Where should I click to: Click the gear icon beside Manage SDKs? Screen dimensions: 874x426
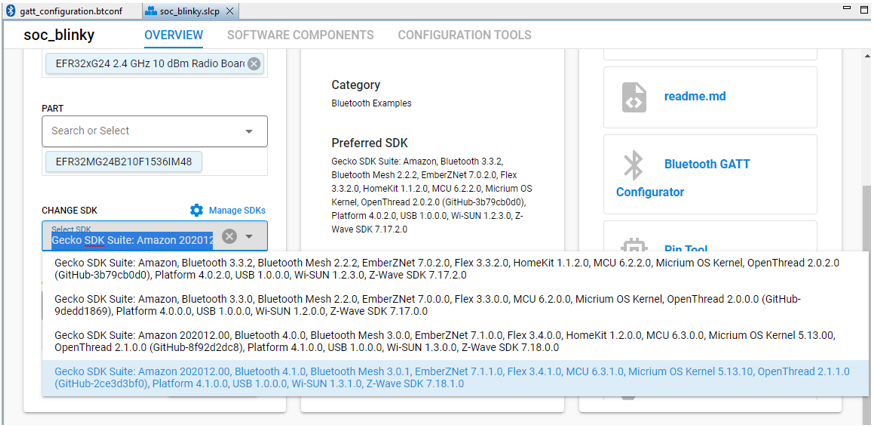pyautogui.click(x=197, y=211)
